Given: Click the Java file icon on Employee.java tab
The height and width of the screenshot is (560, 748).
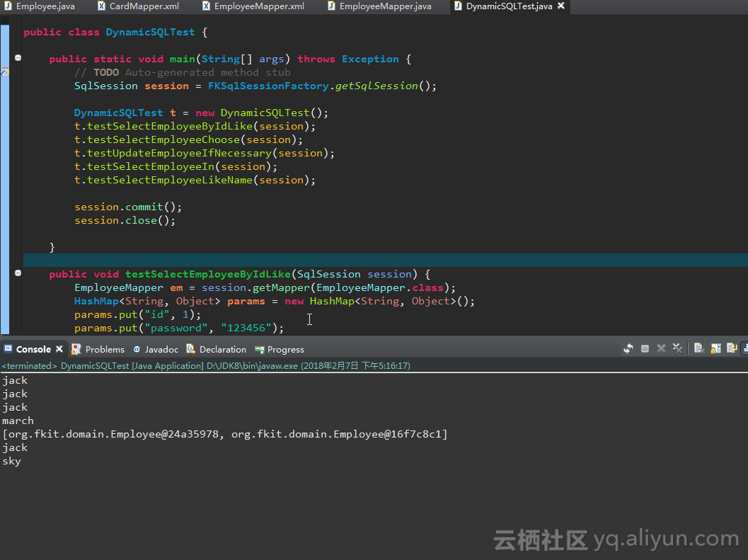Looking at the screenshot, I should [7, 6].
